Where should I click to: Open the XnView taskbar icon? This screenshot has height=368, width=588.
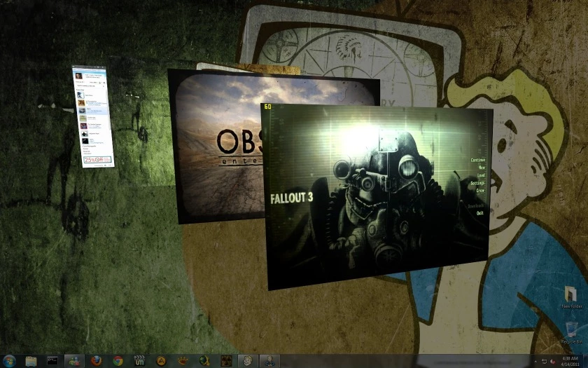click(x=183, y=361)
